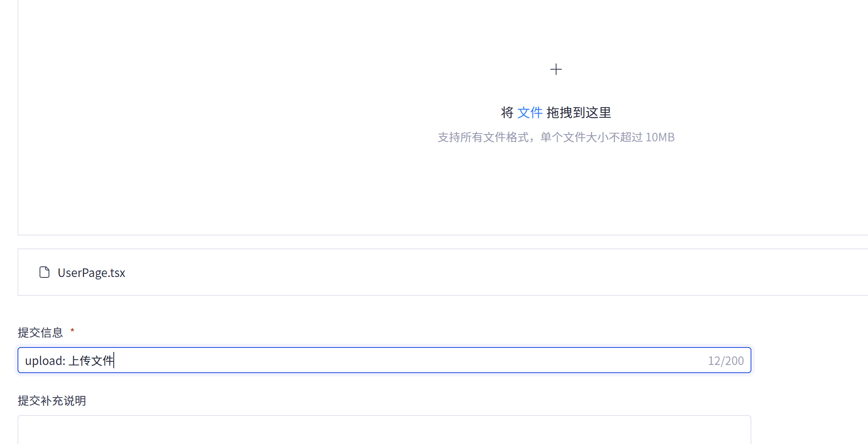Click the 拖拽到这里 drop zone text
The image size is (868, 444).
coord(579,112)
